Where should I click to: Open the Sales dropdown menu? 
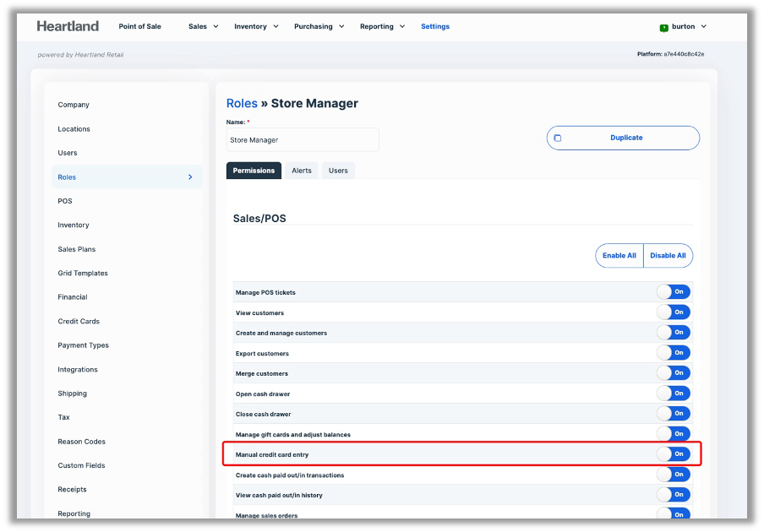(x=203, y=26)
